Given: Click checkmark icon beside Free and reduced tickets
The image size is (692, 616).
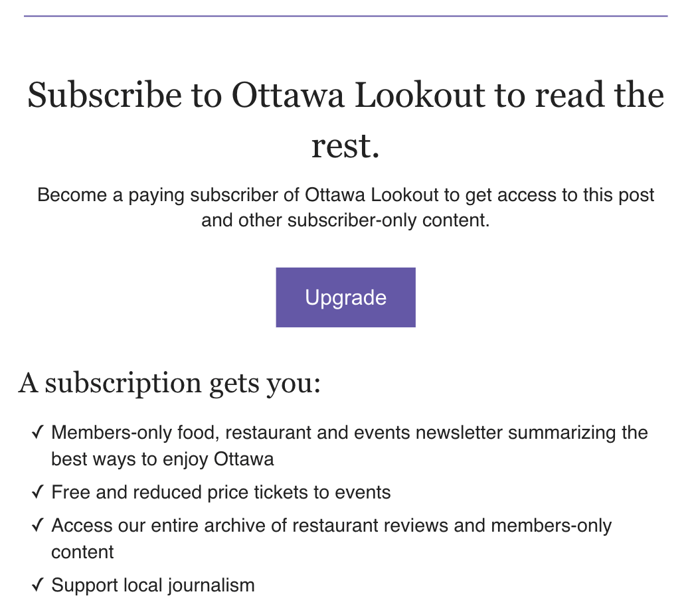Looking at the screenshot, I should (x=38, y=492).
